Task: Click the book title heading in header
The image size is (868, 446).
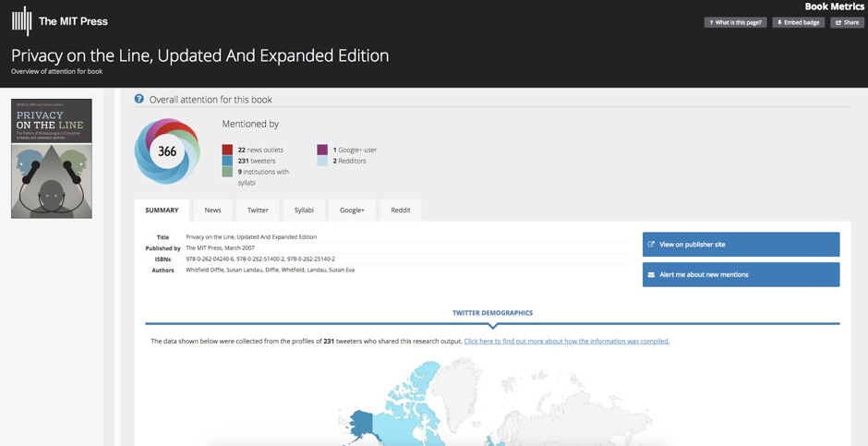Action: click(199, 55)
